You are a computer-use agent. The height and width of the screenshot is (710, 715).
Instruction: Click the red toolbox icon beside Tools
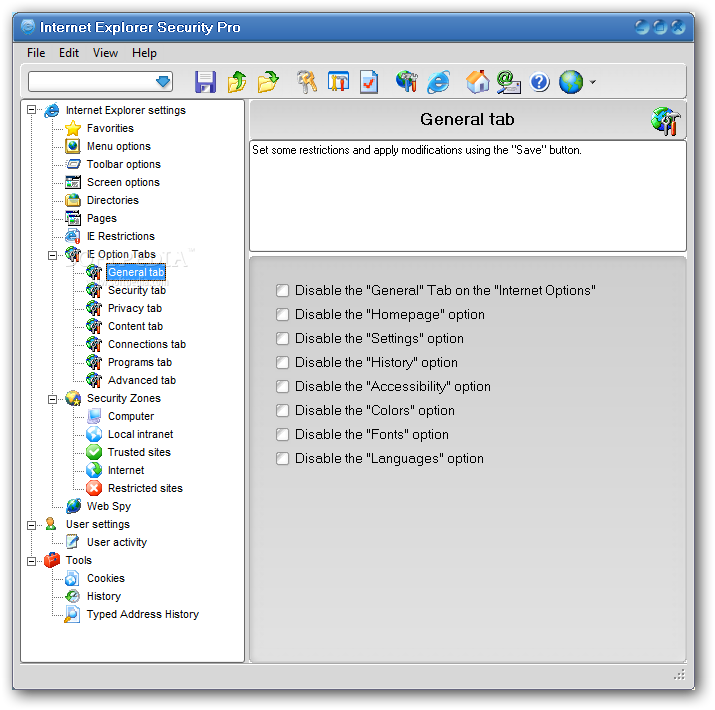tap(52, 560)
